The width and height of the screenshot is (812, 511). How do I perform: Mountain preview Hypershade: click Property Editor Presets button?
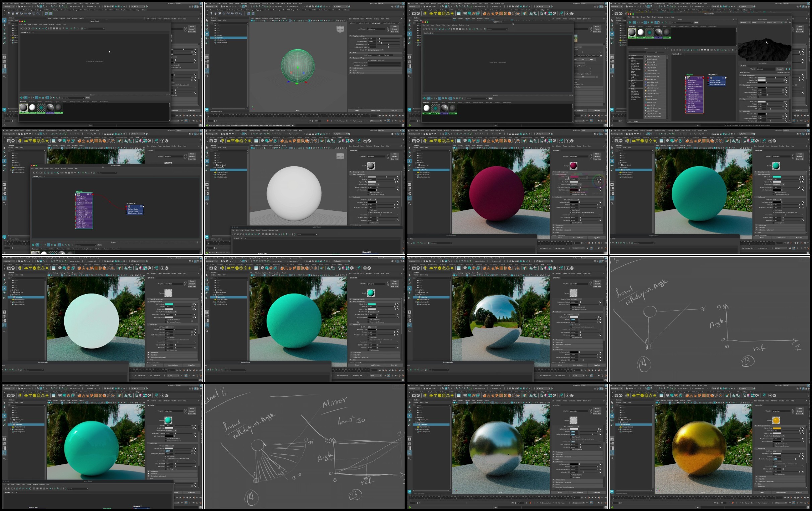780,69
